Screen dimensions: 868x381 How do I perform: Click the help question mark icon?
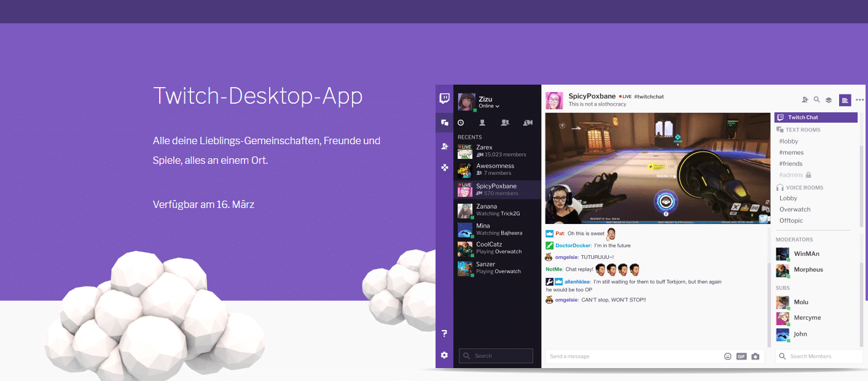444,334
